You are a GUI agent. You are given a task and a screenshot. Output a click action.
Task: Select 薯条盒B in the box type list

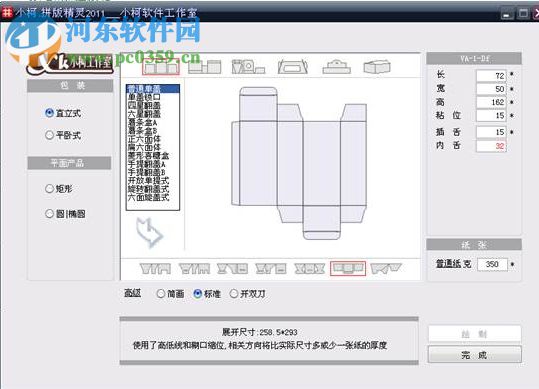153,131
